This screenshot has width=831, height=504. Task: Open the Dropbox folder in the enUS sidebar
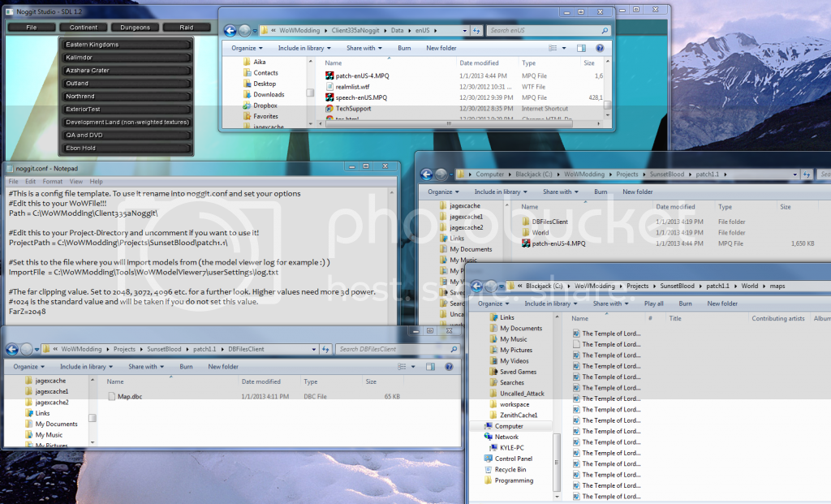pyautogui.click(x=265, y=106)
